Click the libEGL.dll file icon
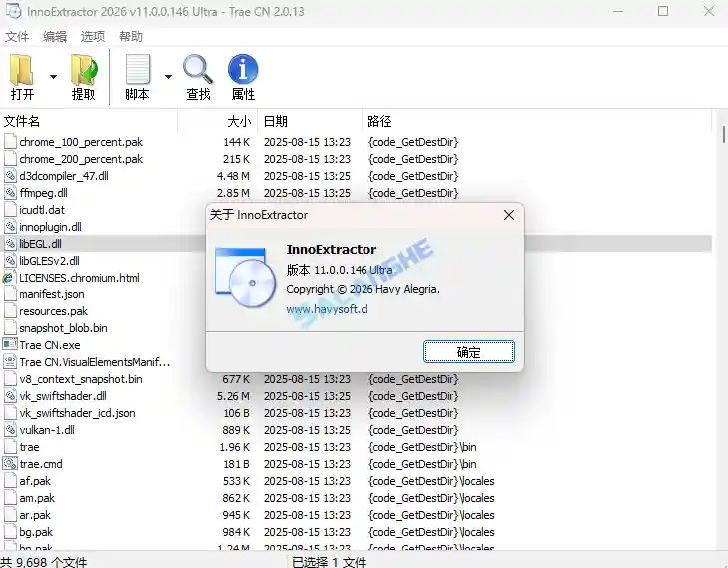This screenshot has width=728, height=568. pyautogui.click(x=10, y=244)
